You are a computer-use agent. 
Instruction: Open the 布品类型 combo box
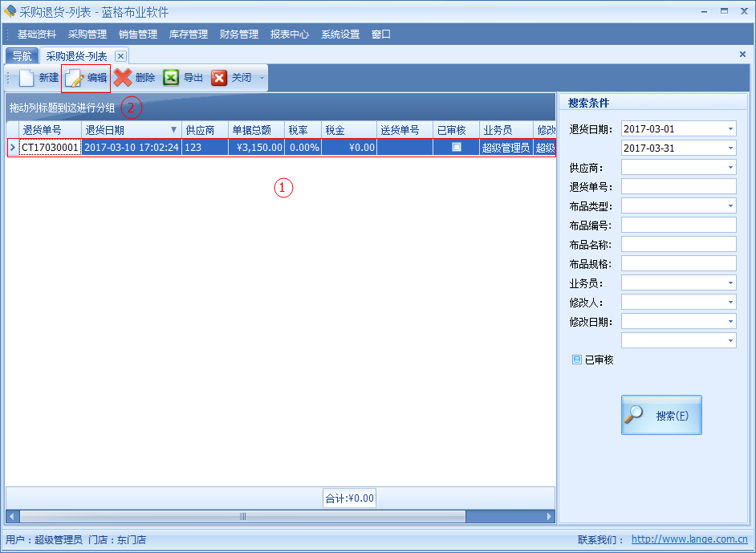click(730, 206)
